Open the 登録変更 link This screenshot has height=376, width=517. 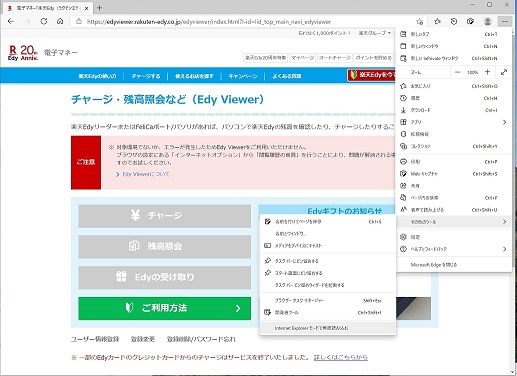143,339
